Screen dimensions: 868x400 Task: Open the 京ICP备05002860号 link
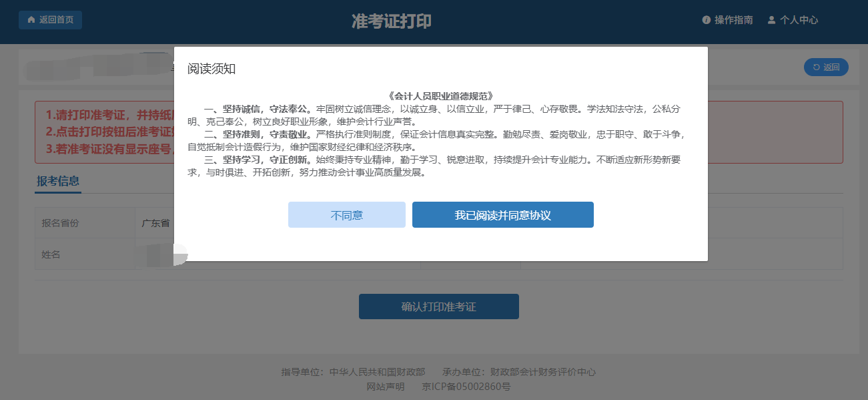coord(466,386)
